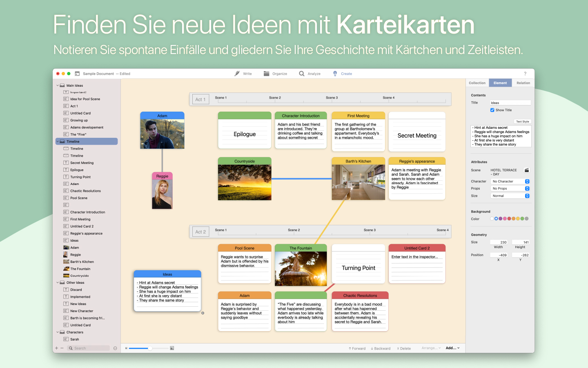Switch to the Relation tab

point(523,83)
